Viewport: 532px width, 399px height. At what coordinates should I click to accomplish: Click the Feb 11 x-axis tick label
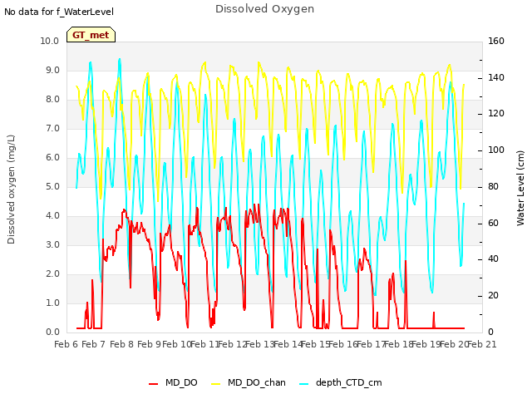pos(204,344)
